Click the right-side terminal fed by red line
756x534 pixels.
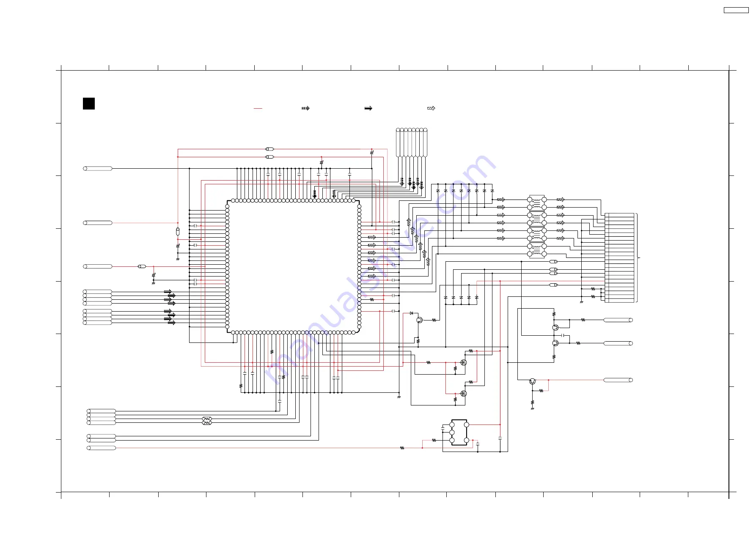pyautogui.click(x=618, y=380)
